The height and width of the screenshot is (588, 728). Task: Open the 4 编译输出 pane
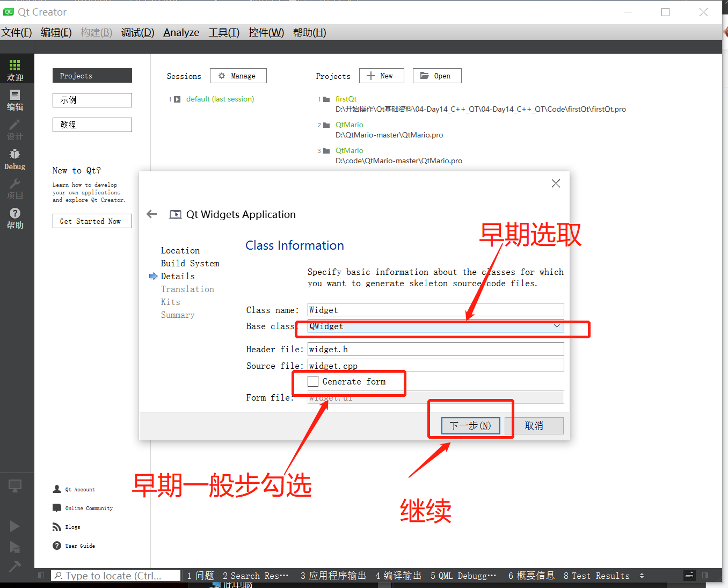click(398, 576)
